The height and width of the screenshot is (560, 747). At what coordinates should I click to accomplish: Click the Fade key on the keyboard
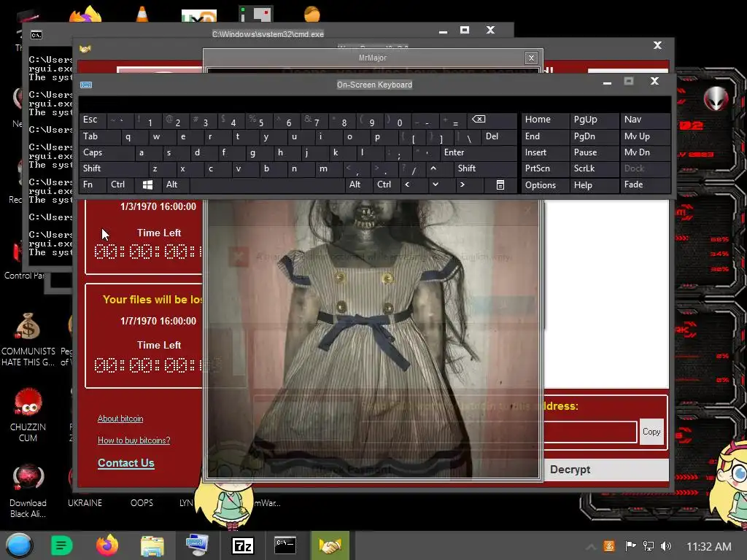(645, 184)
